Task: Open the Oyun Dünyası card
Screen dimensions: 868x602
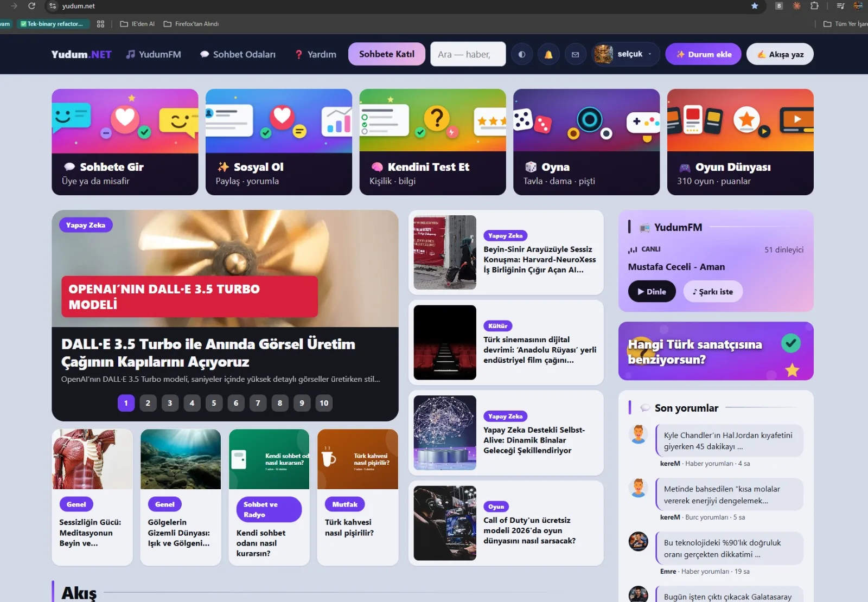Action: [741, 142]
